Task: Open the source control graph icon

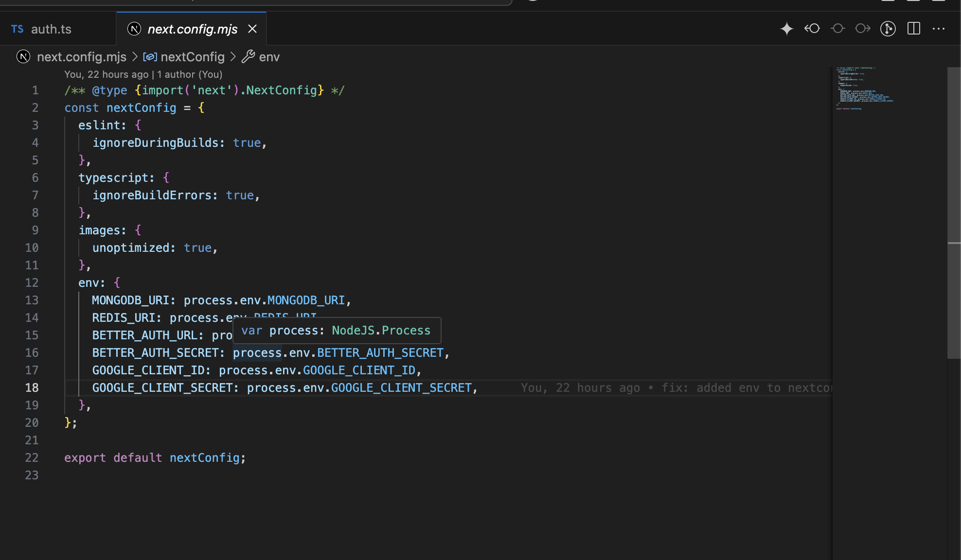Action: point(888,29)
